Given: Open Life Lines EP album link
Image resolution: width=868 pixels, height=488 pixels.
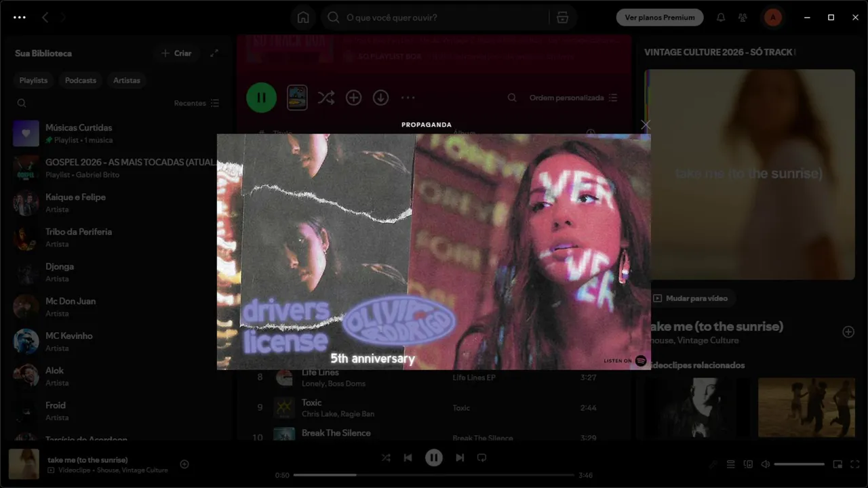Looking at the screenshot, I should (474, 378).
